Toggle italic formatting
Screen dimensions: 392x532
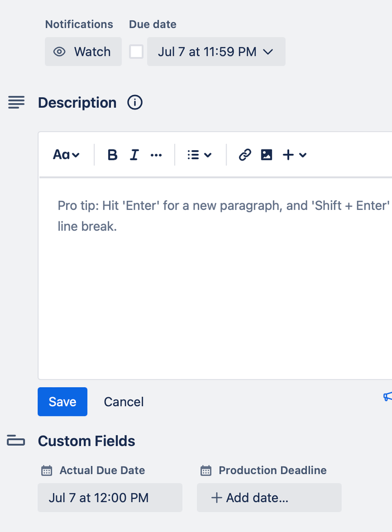134,155
